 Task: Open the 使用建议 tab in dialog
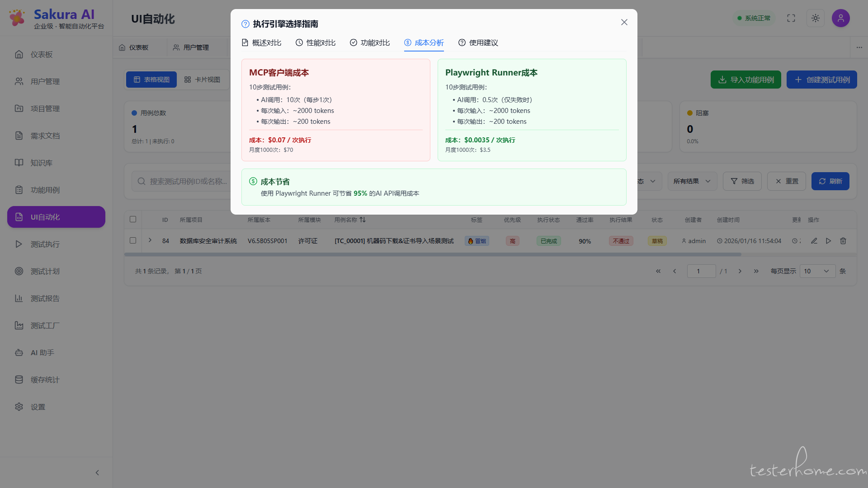click(x=478, y=42)
